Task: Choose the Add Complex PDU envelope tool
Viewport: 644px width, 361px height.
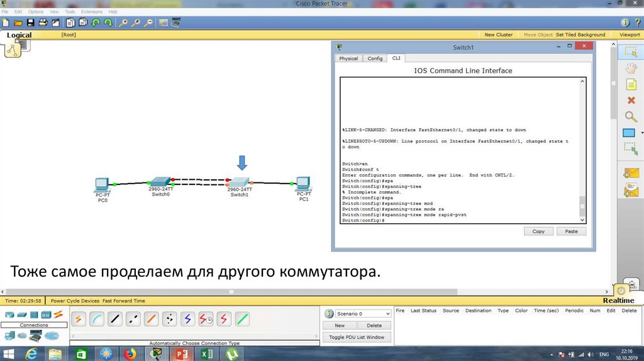Action: (631, 190)
